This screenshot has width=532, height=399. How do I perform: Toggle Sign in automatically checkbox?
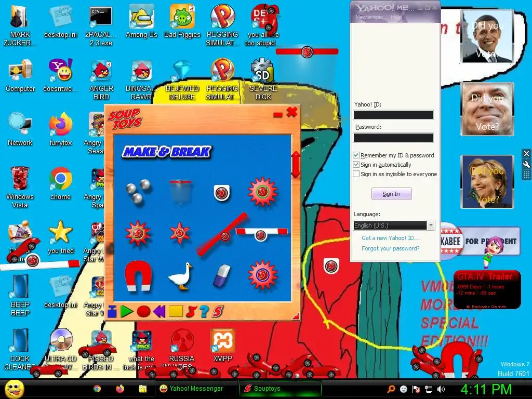[x=356, y=165]
